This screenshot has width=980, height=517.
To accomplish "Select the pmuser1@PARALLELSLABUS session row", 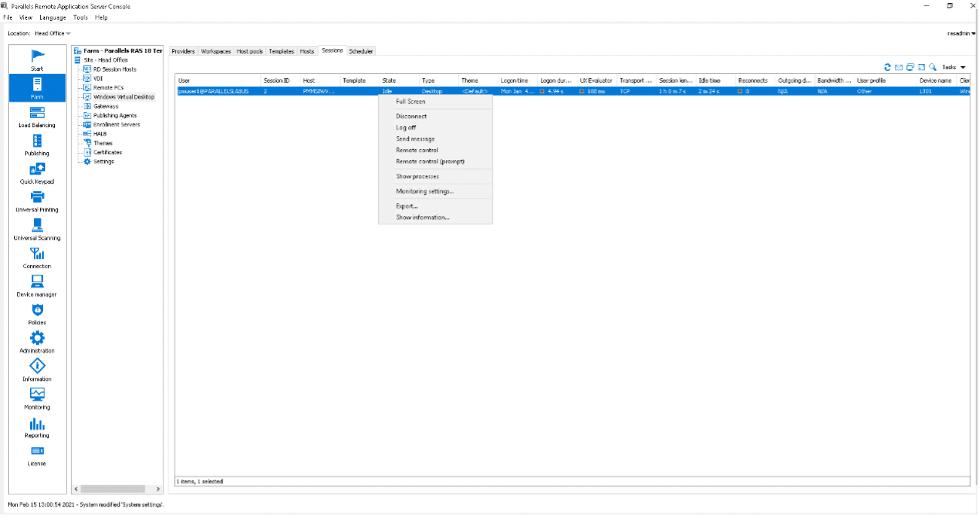I will click(572, 91).
